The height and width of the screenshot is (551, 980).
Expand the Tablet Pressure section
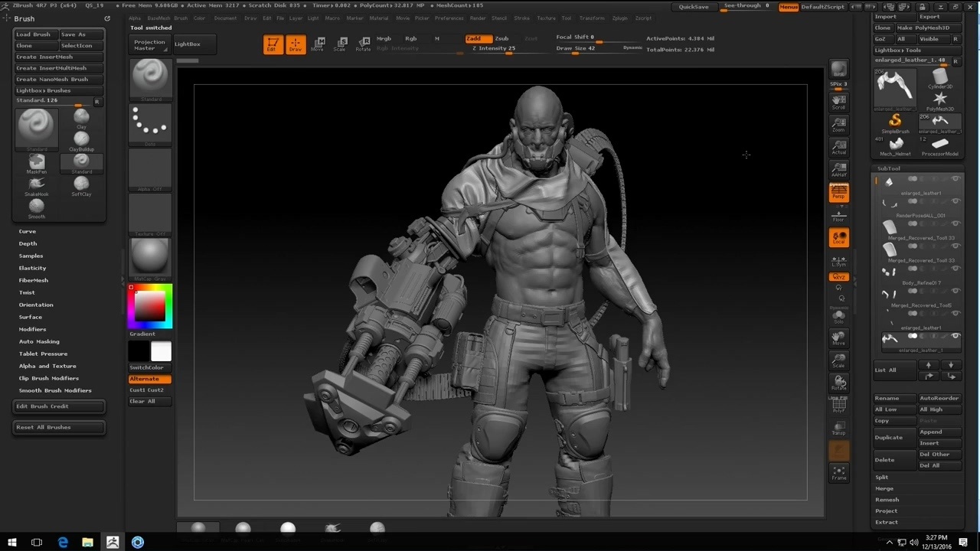43,354
